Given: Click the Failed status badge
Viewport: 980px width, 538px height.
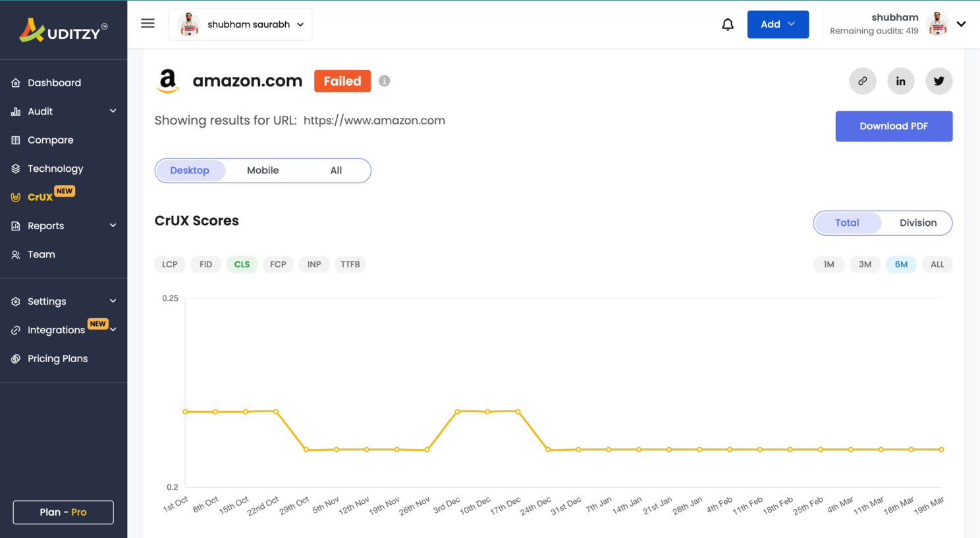Looking at the screenshot, I should pos(342,81).
